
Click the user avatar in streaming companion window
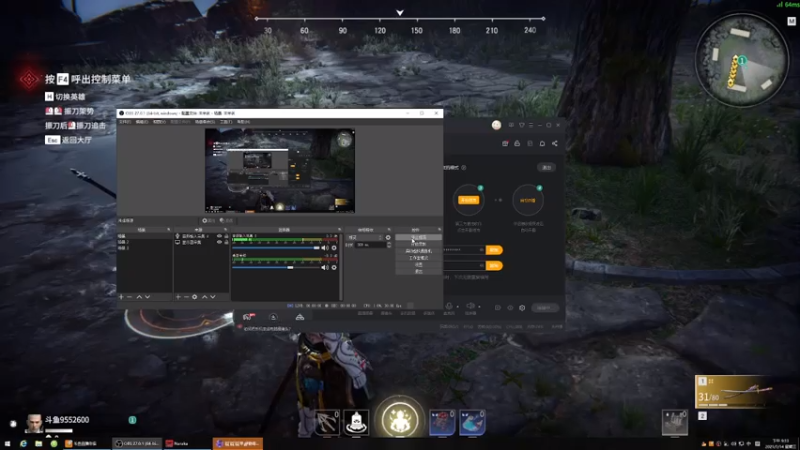tap(496, 125)
